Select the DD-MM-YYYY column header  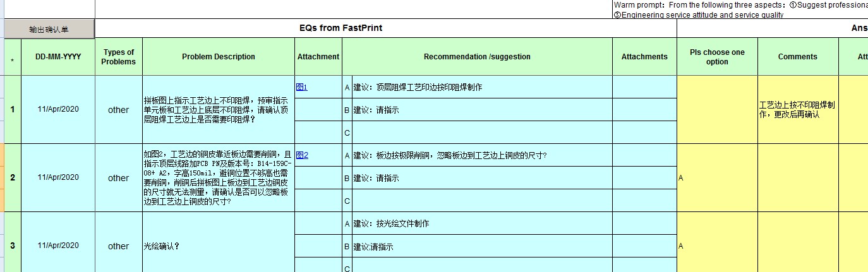click(x=58, y=57)
